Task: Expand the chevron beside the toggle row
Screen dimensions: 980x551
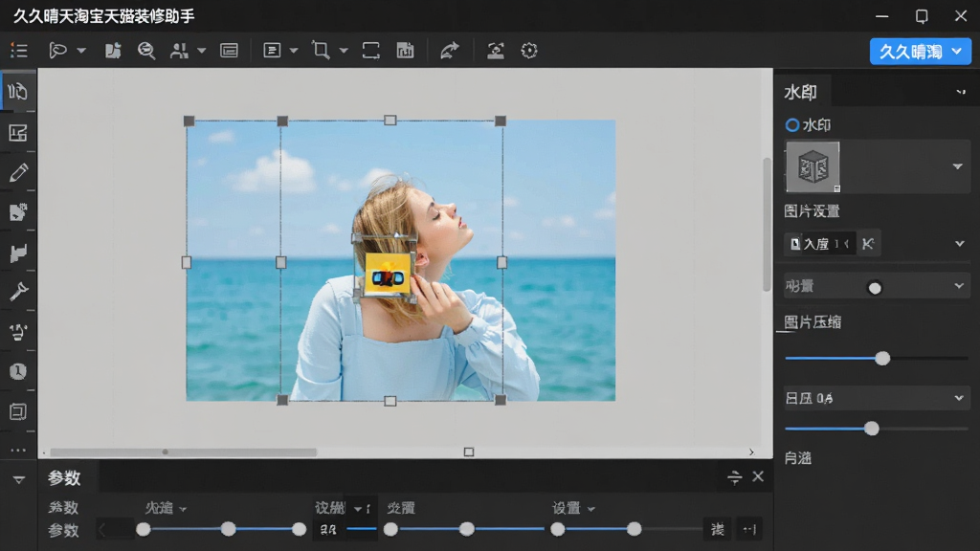Action: click(x=959, y=286)
